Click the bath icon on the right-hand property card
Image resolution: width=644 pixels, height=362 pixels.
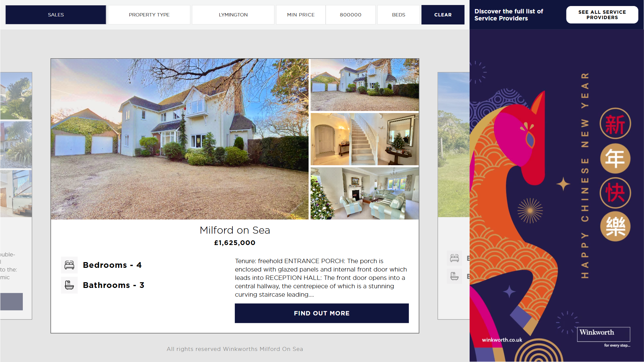tap(454, 276)
